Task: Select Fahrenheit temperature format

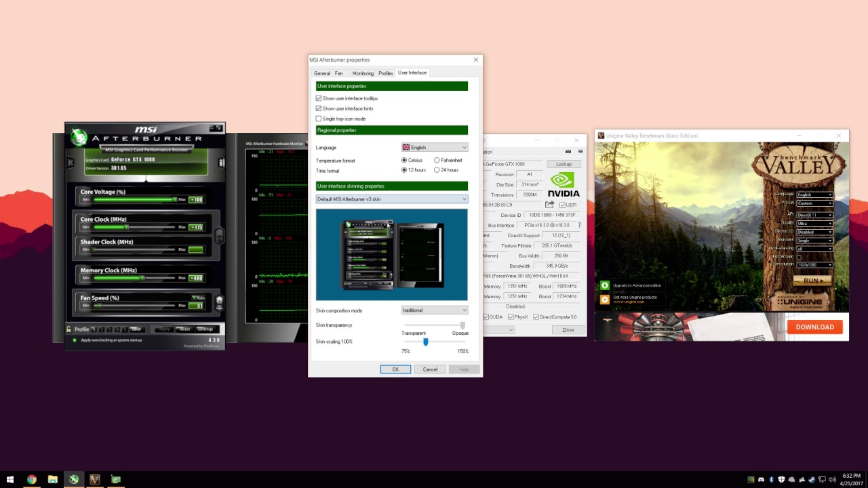Action: click(x=437, y=160)
